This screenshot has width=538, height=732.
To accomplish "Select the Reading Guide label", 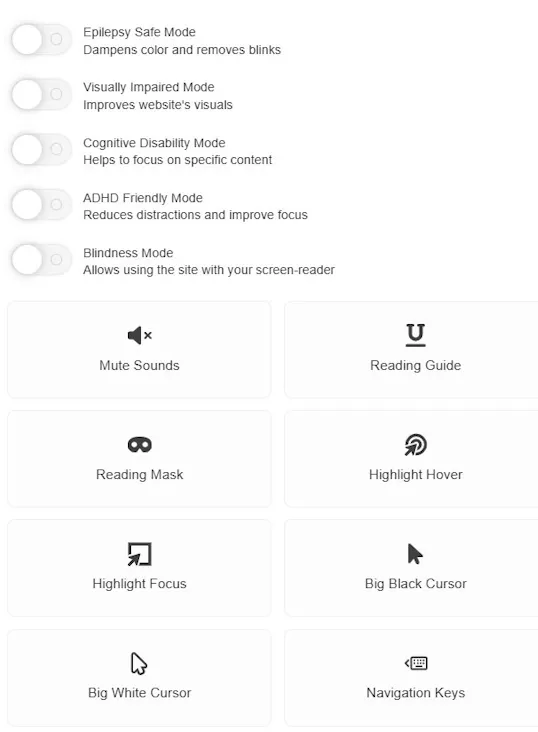I will (x=415, y=365).
